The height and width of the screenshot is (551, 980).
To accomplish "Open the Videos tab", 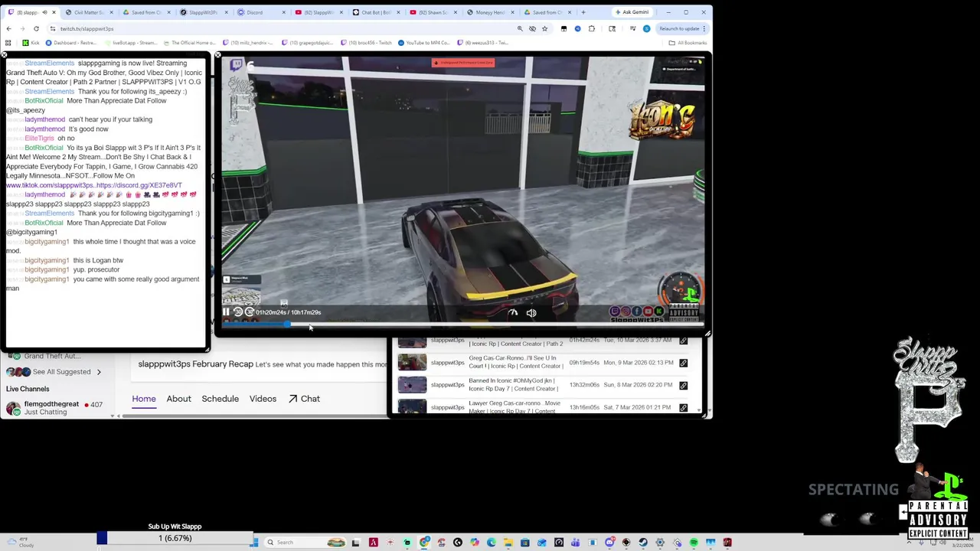I will click(x=263, y=399).
